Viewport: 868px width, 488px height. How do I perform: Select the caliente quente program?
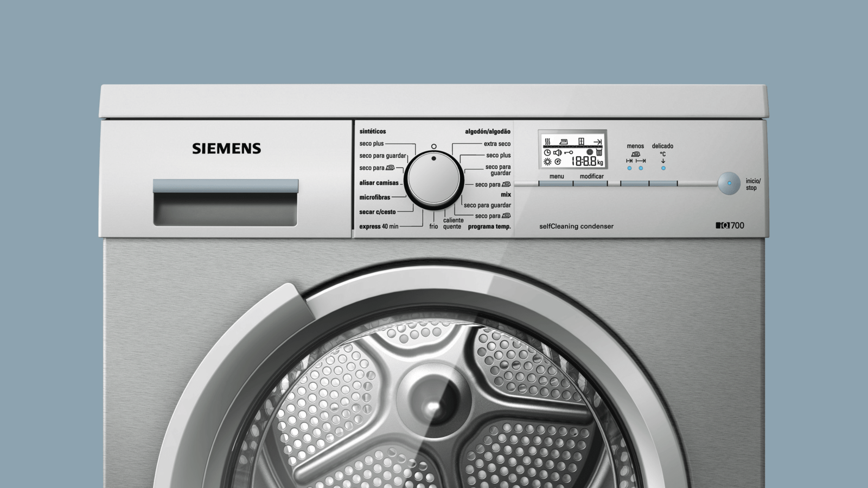[453, 223]
